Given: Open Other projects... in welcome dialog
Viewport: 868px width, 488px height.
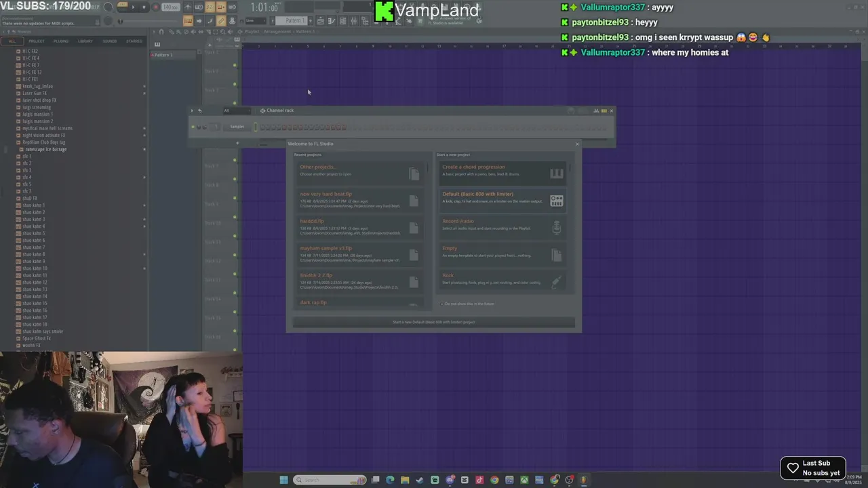Looking at the screenshot, I should pos(359,174).
